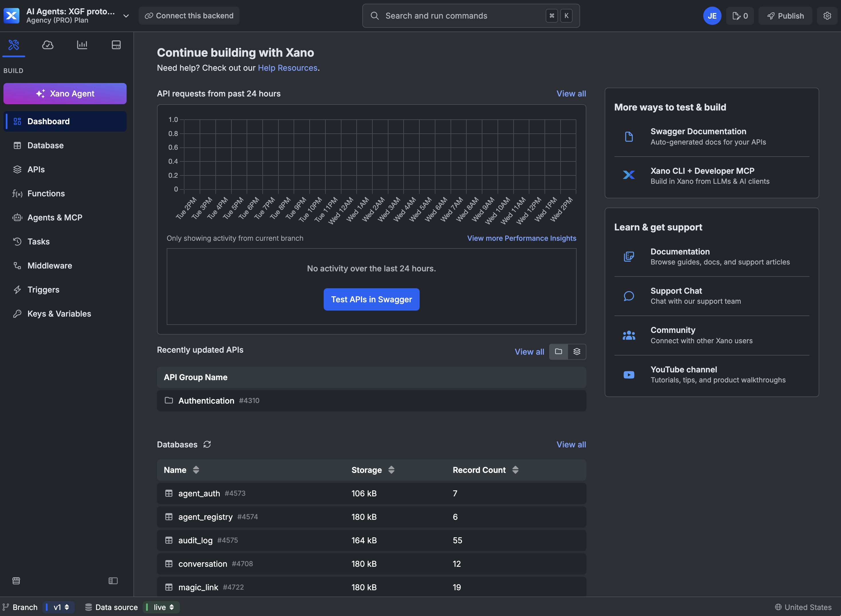Click the agent_auth table icon
841x616 pixels.
pyautogui.click(x=169, y=493)
